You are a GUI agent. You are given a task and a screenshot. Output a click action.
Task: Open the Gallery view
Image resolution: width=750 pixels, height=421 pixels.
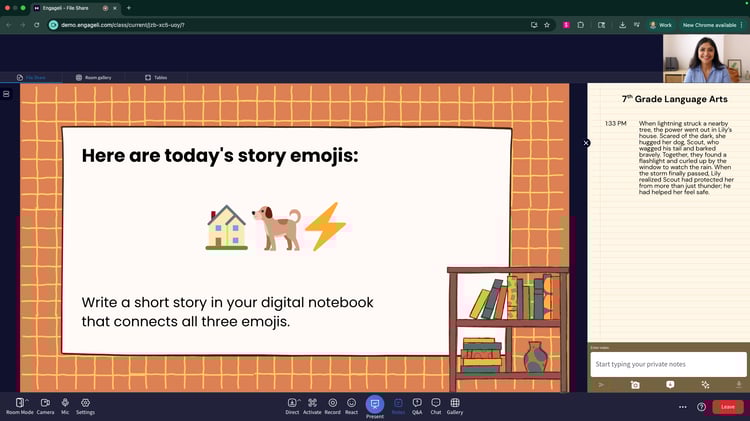pos(455,403)
